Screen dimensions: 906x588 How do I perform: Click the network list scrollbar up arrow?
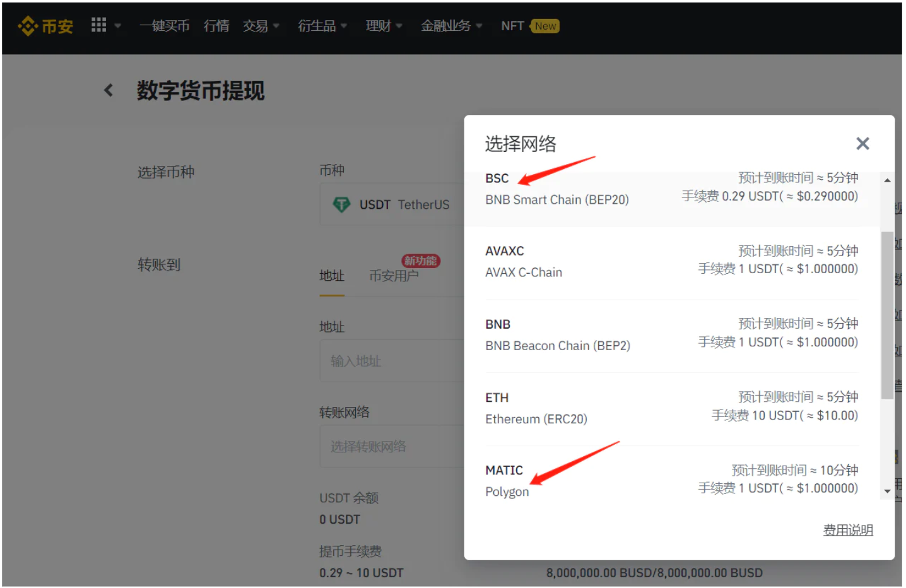[x=887, y=180]
